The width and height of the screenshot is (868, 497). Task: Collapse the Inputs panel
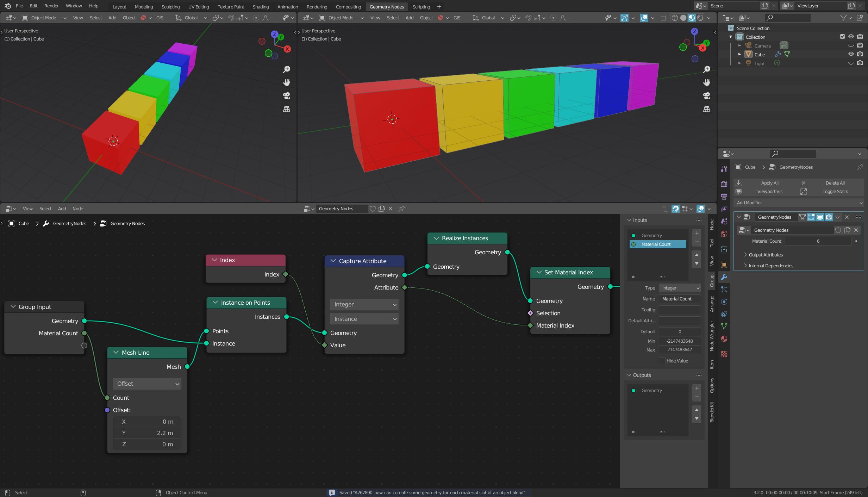[629, 220]
